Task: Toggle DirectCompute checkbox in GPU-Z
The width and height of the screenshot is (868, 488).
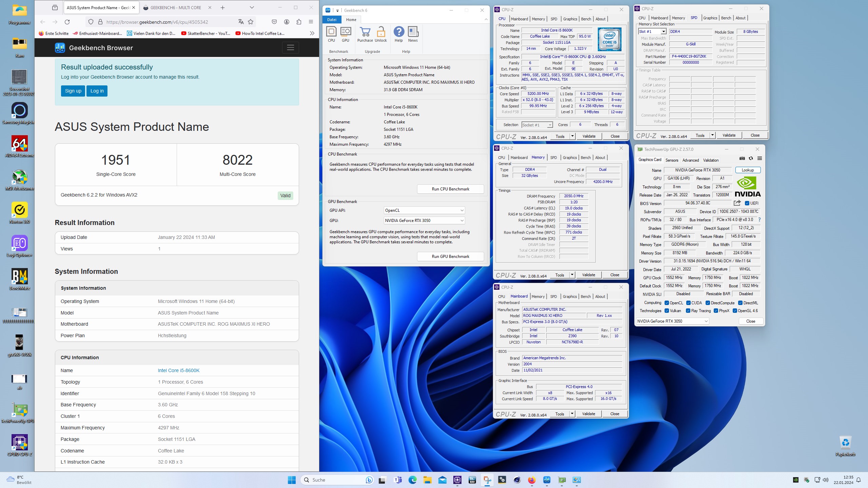Action: pyautogui.click(x=708, y=303)
